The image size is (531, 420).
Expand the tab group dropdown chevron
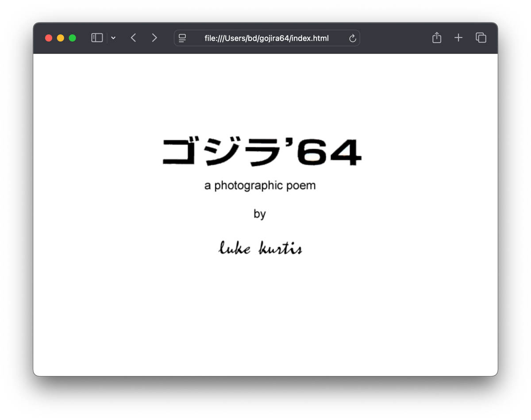coord(113,38)
